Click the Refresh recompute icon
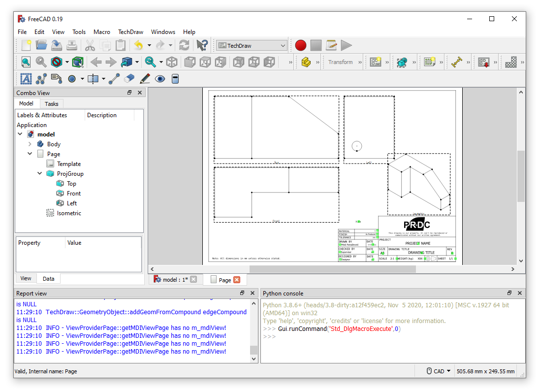Image resolution: width=539 pixels, height=392 pixels. click(x=184, y=45)
